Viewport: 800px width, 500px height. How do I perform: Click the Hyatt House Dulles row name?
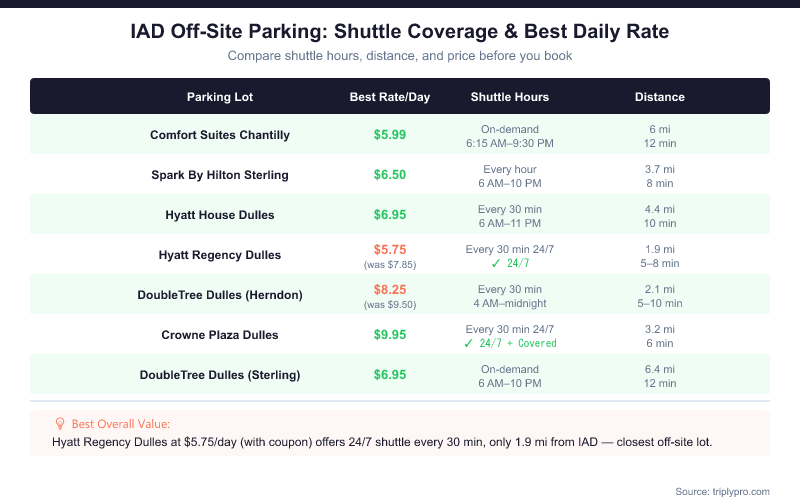220,215
